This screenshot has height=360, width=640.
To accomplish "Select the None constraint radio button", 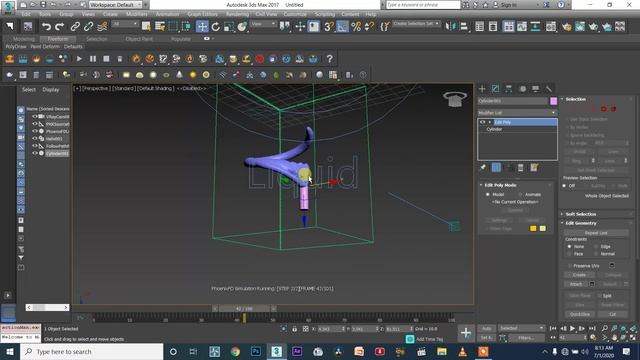I will click(569, 247).
